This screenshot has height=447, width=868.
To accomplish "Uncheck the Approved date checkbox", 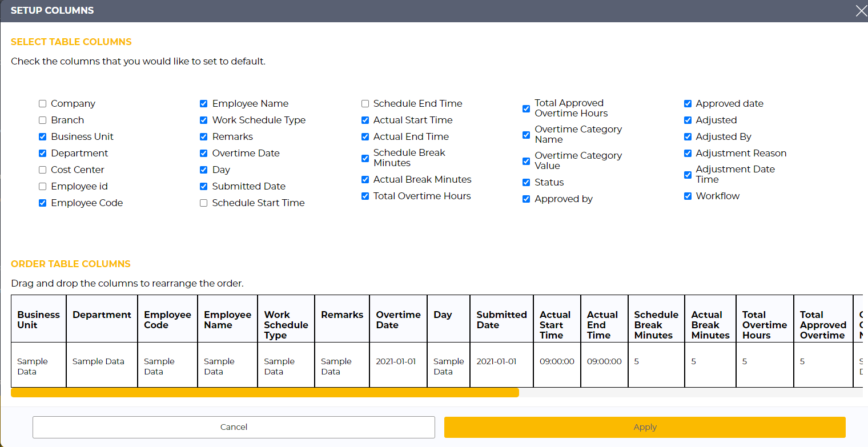I will coord(688,104).
